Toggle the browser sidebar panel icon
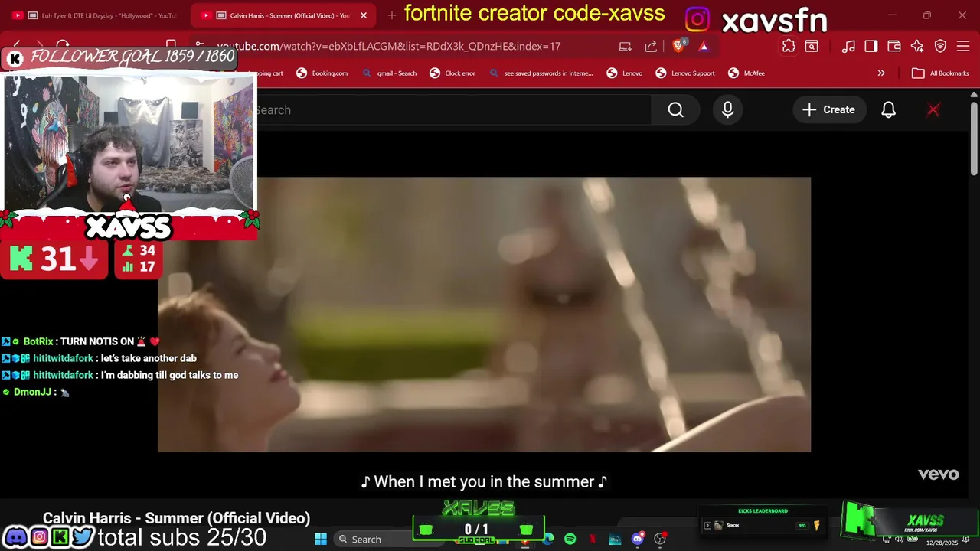The width and height of the screenshot is (980, 551). coord(871,46)
